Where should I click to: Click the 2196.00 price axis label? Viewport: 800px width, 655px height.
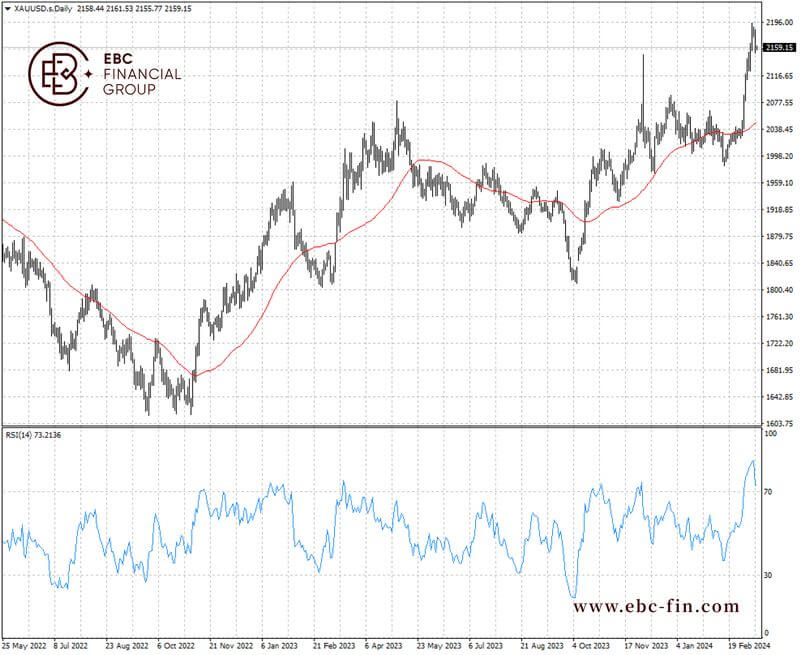pos(777,22)
